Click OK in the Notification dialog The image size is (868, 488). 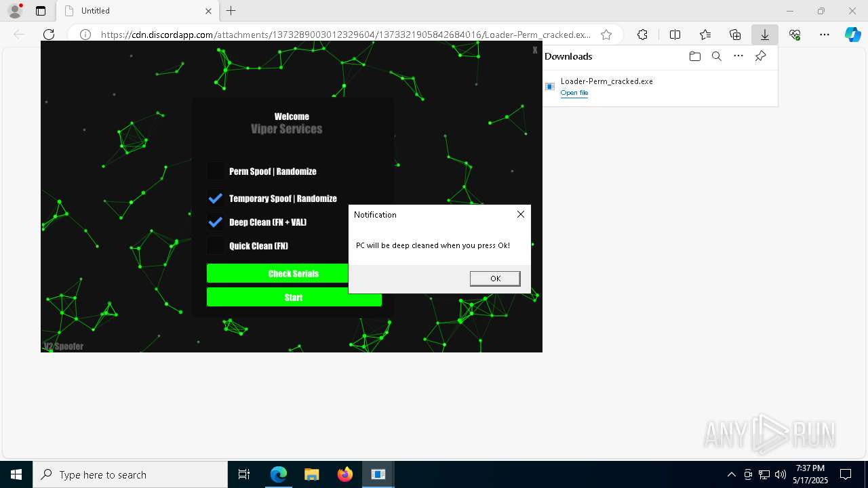495,279
